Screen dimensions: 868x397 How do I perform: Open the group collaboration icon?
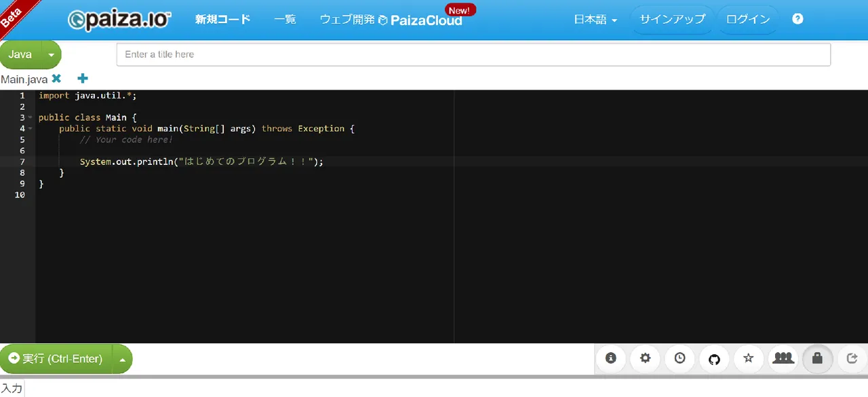click(x=783, y=358)
